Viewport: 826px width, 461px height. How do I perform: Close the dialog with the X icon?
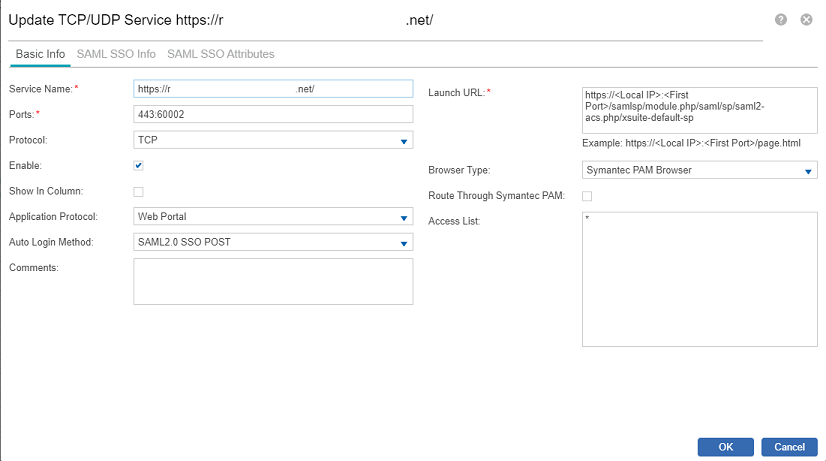coord(806,20)
